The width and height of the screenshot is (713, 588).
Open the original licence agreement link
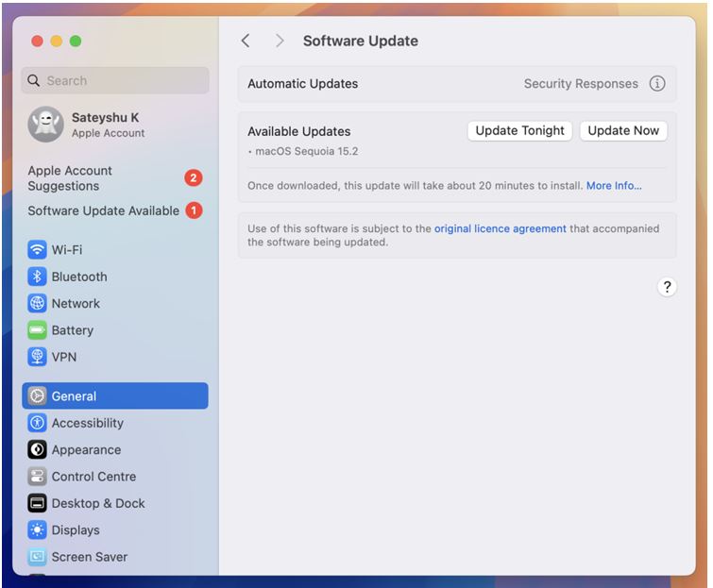click(501, 228)
